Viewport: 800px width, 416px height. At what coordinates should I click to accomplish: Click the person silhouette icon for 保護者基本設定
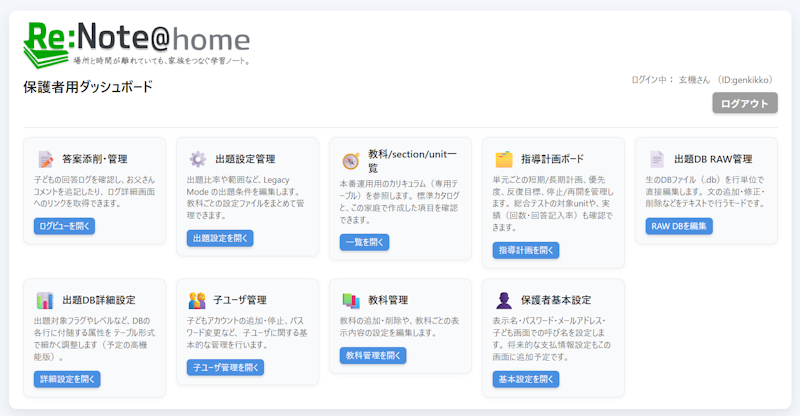504,301
